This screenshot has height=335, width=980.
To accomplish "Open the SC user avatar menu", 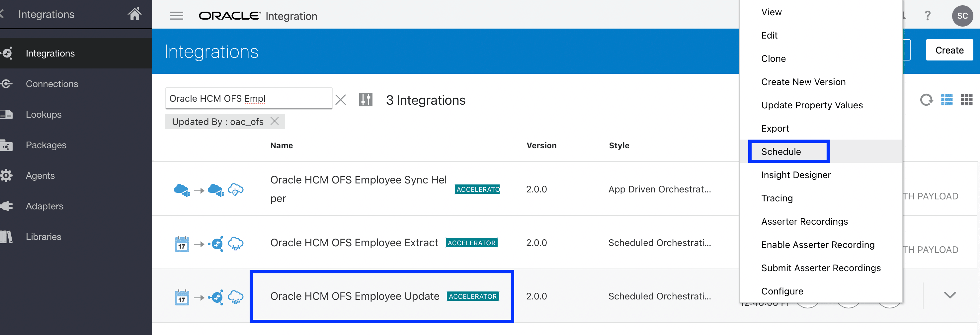I will (x=962, y=16).
